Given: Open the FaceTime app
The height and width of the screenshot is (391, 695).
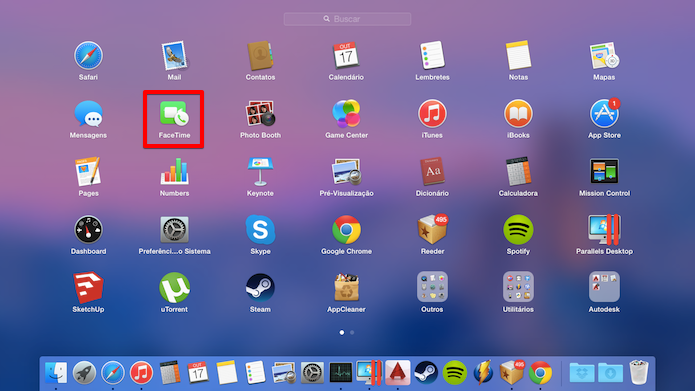Looking at the screenshot, I should 174,114.
